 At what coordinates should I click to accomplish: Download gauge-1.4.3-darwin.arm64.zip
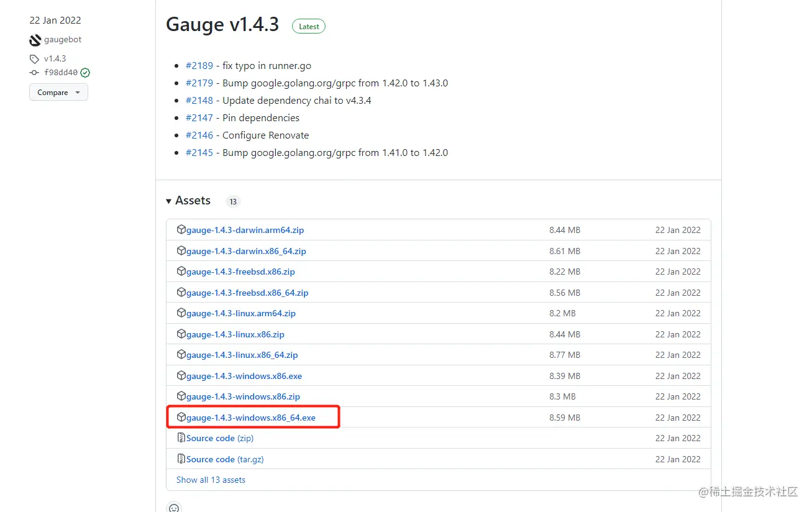[245, 230]
